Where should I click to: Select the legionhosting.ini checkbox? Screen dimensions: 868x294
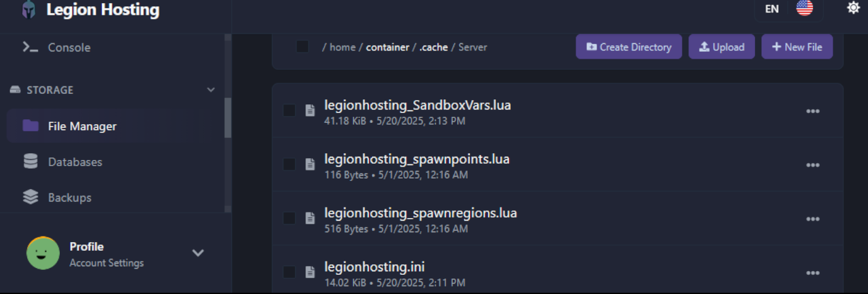(x=289, y=272)
